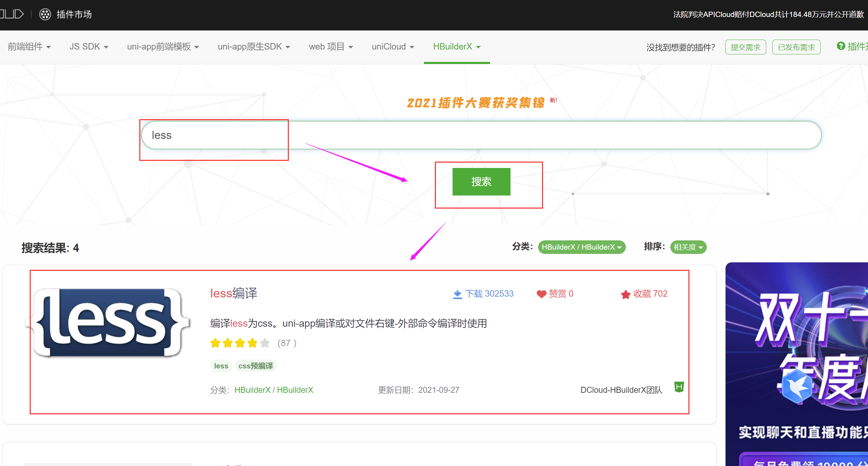Viewport: 868px width, 466px height.
Task: Open the uniCloud menu
Action: 392,47
